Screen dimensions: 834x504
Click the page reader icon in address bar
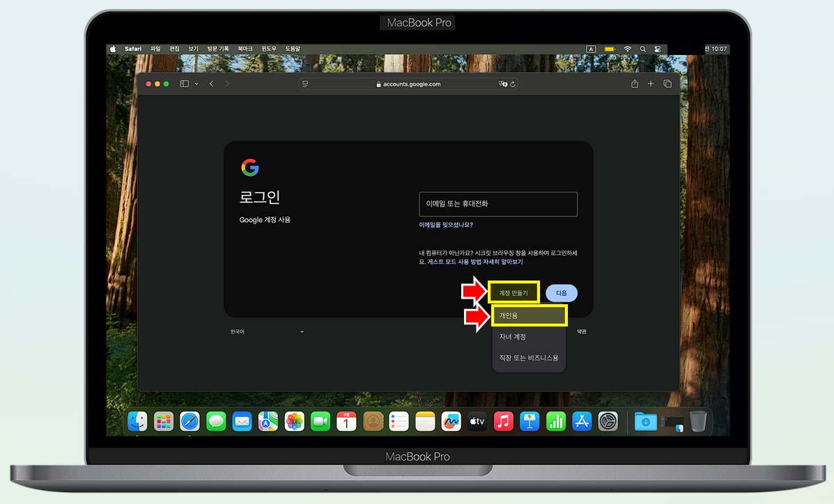305,84
